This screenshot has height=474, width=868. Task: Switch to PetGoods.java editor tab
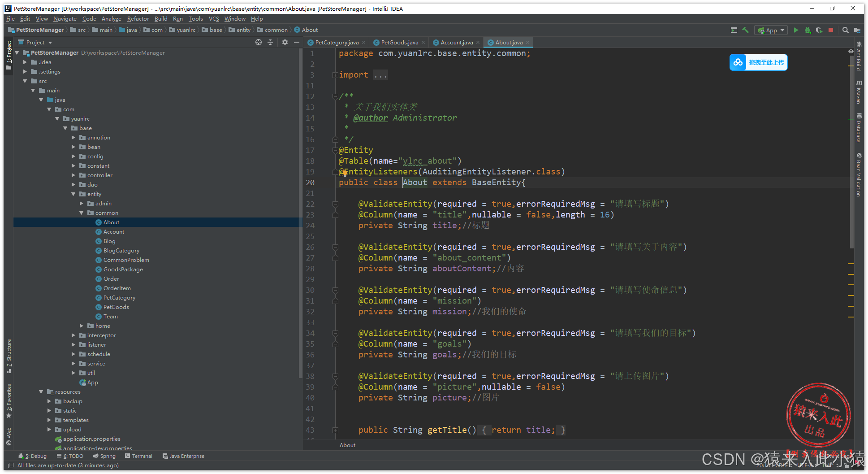pyautogui.click(x=399, y=43)
